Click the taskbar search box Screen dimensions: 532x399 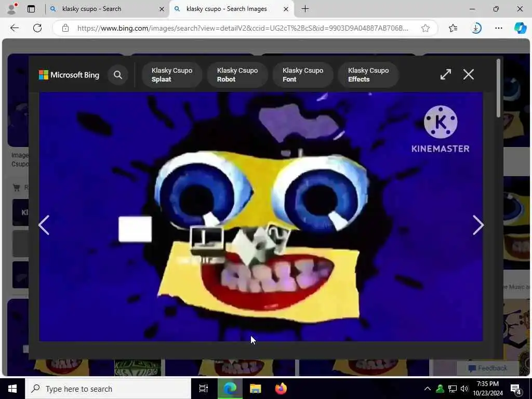pos(108,389)
